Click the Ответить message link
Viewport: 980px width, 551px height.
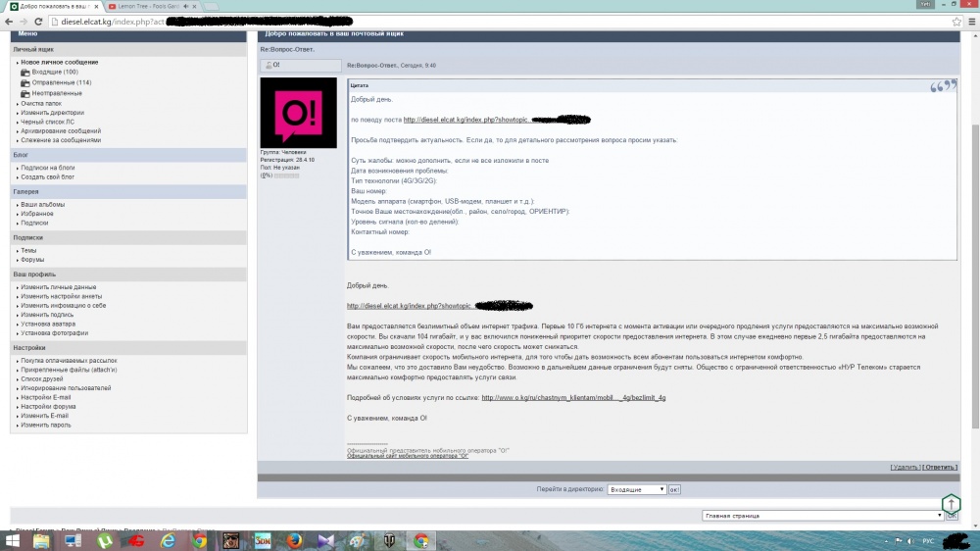[940, 468]
